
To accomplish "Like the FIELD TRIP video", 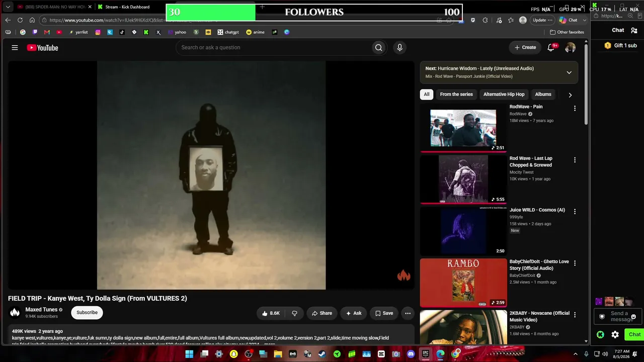I will [x=271, y=313].
